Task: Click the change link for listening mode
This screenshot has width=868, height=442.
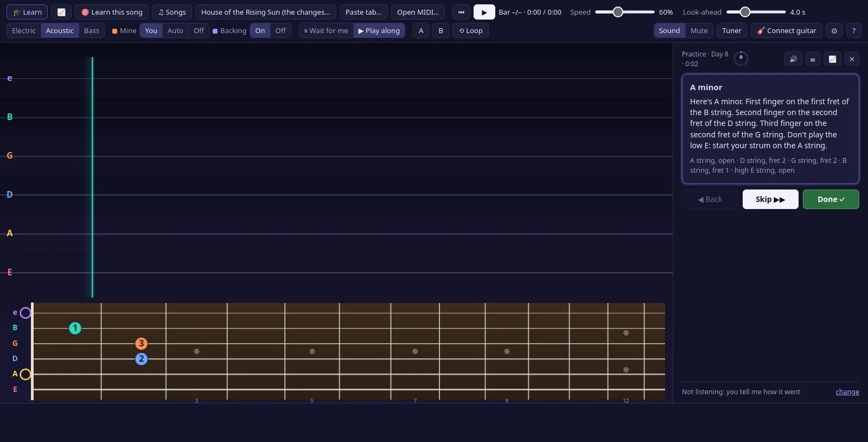Action: click(x=847, y=392)
